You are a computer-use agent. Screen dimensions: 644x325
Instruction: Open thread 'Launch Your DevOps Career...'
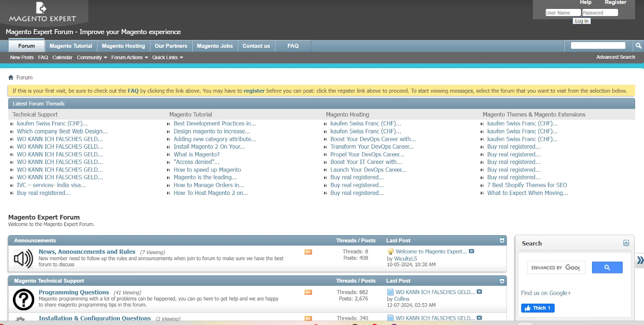point(368,170)
